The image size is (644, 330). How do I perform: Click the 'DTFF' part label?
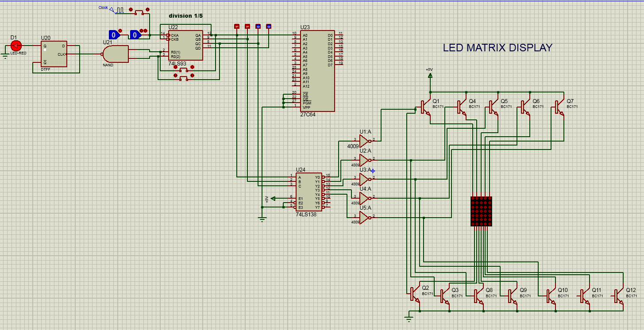coord(46,69)
